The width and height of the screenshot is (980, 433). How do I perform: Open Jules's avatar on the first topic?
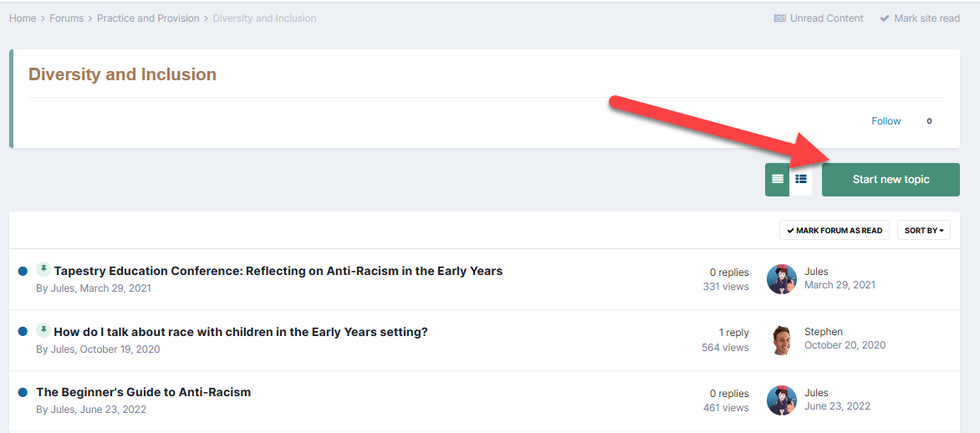pos(781,279)
